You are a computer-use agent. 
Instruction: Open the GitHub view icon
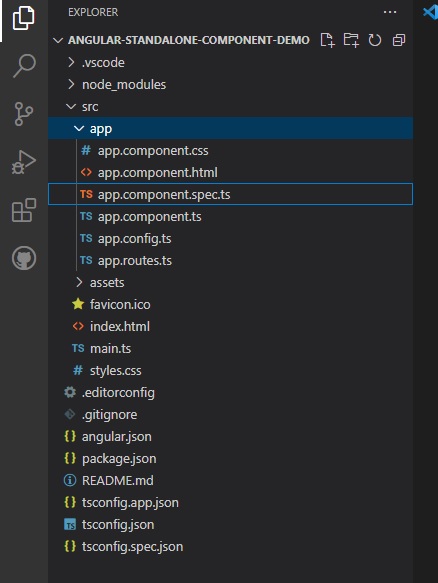coord(24,258)
